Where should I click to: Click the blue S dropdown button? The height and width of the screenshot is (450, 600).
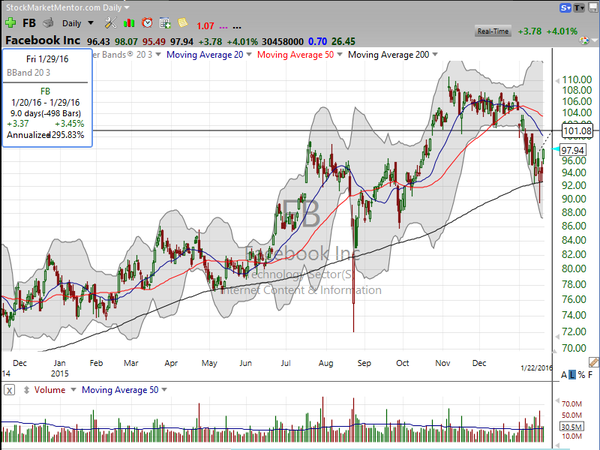click(x=565, y=8)
